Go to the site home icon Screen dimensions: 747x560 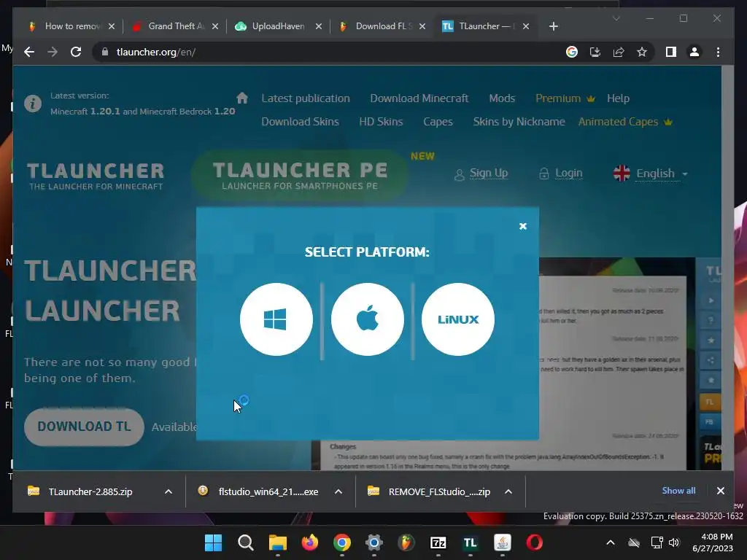(242, 98)
